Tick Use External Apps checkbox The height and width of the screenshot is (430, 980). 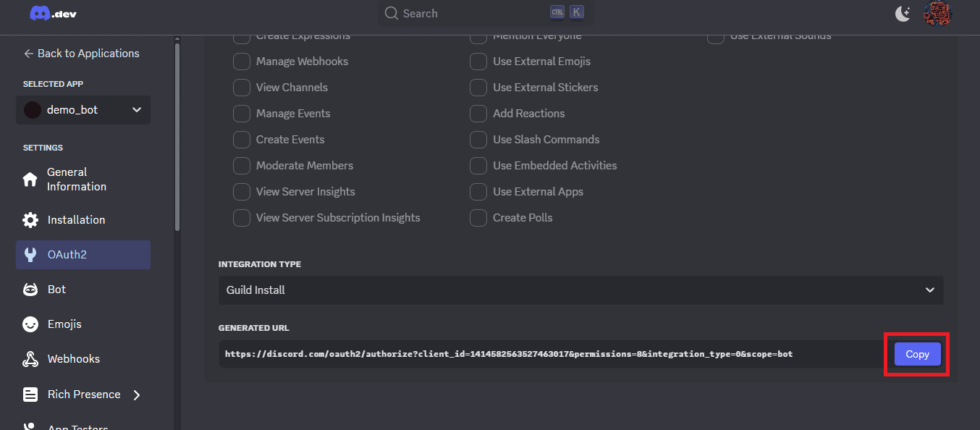pos(478,192)
